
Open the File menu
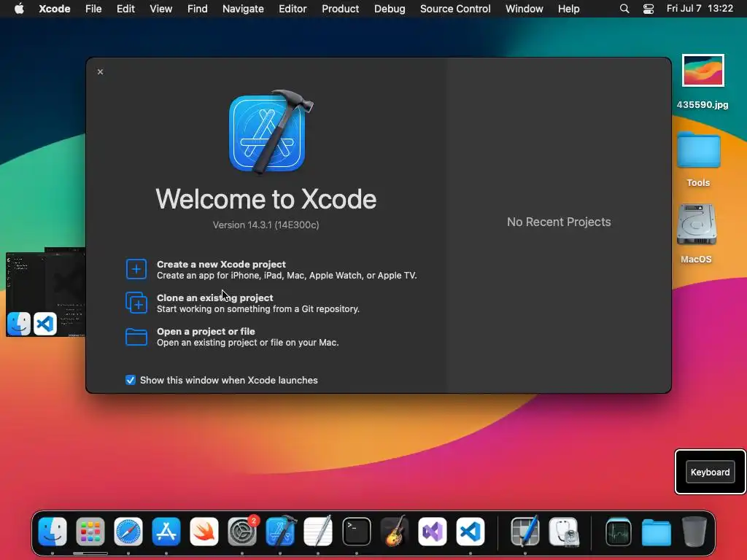coord(93,9)
